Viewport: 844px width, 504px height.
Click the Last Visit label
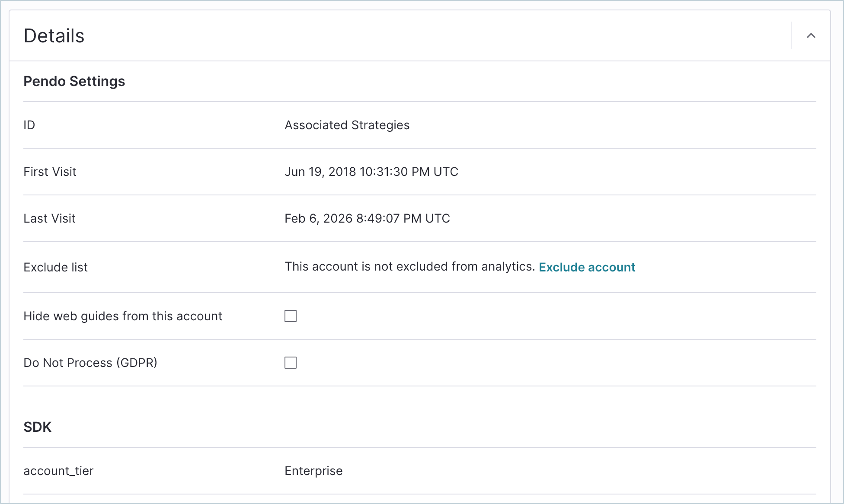point(49,218)
